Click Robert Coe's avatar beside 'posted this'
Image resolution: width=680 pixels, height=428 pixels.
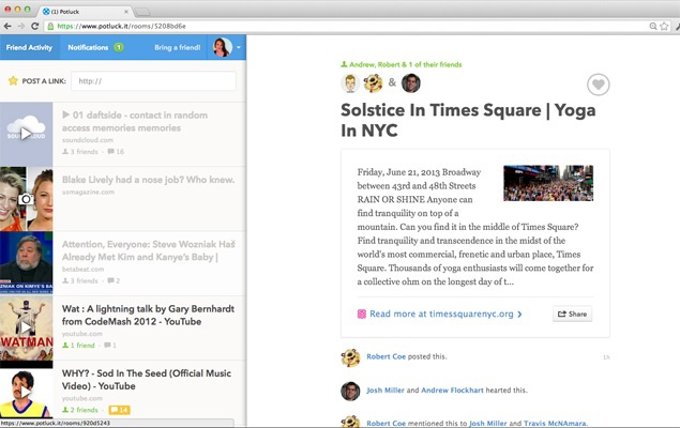(350, 357)
